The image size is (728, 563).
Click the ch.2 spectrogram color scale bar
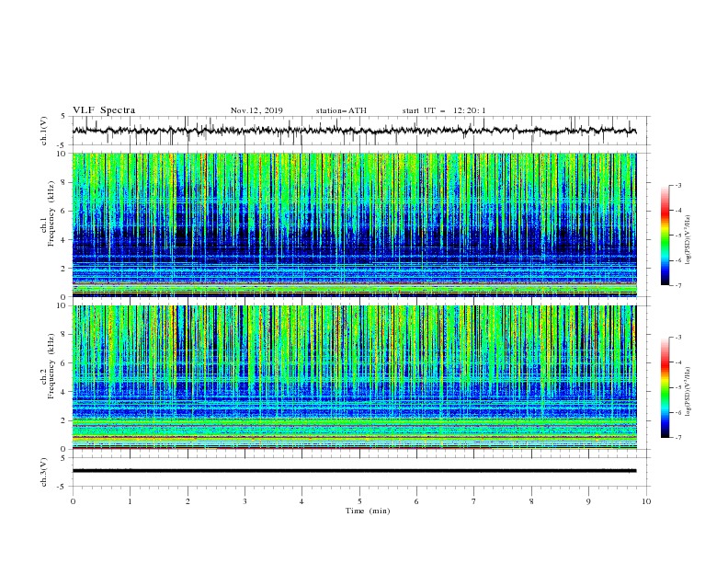point(665,387)
